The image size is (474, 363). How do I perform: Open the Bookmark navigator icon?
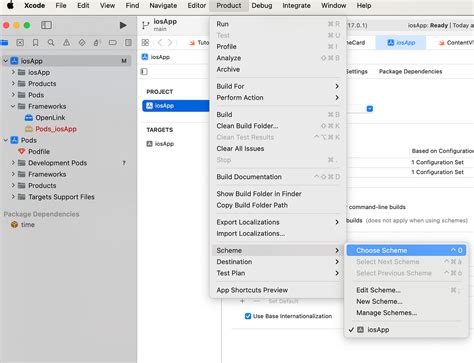coord(35,43)
